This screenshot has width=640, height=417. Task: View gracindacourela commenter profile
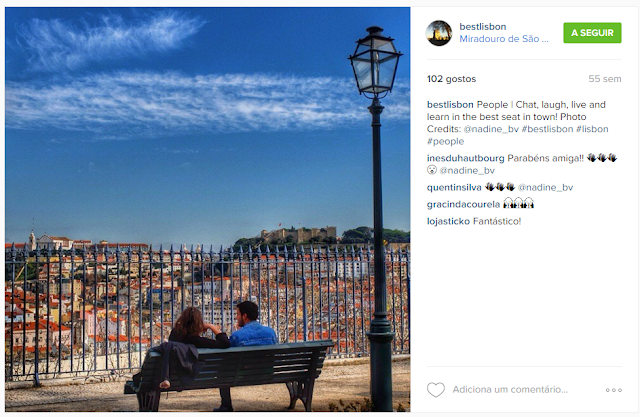tap(463, 204)
